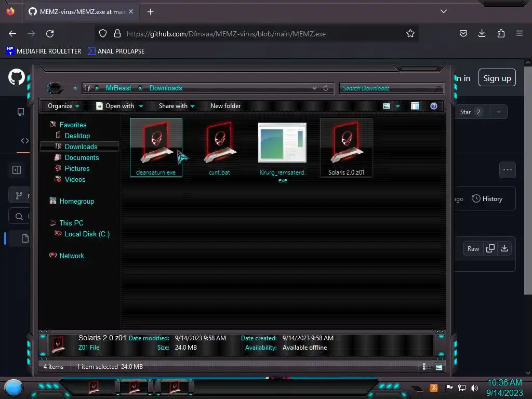532x399 pixels.
Task: Go to MrBeast in the breadcrumb
Action: pyautogui.click(x=118, y=88)
